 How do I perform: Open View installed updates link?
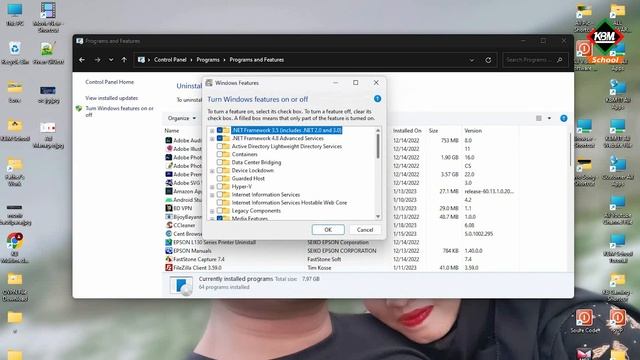point(111,98)
